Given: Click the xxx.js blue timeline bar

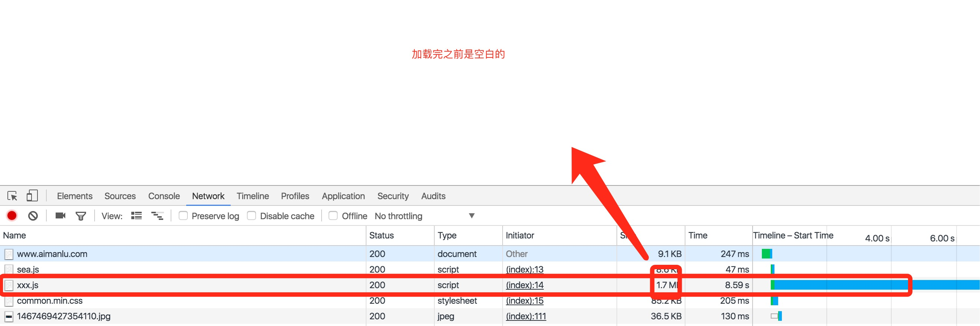Looking at the screenshot, I should (837, 284).
